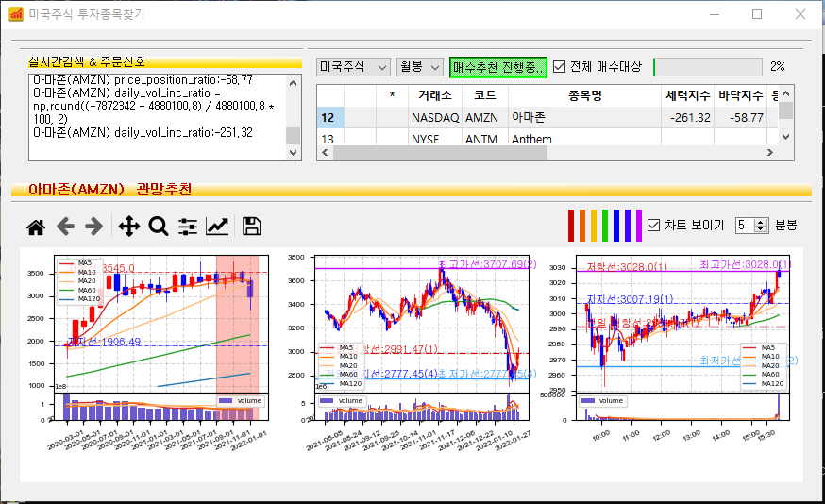Viewport: 825px width, 504px height.
Task: Click the NASDAQ cell
Action: (x=435, y=117)
